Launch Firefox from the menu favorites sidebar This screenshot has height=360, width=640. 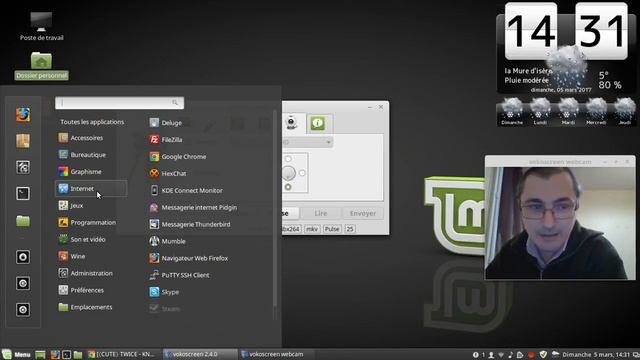click(x=23, y=115)
